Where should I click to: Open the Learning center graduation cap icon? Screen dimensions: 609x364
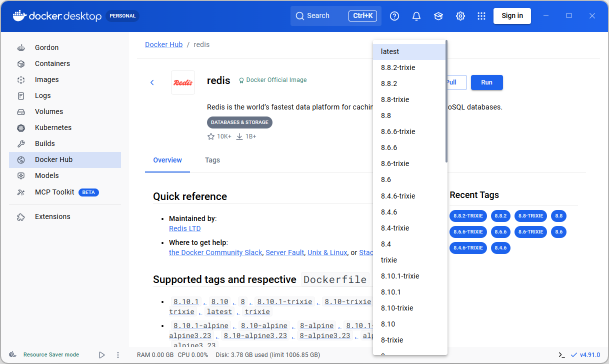point(438,16)
